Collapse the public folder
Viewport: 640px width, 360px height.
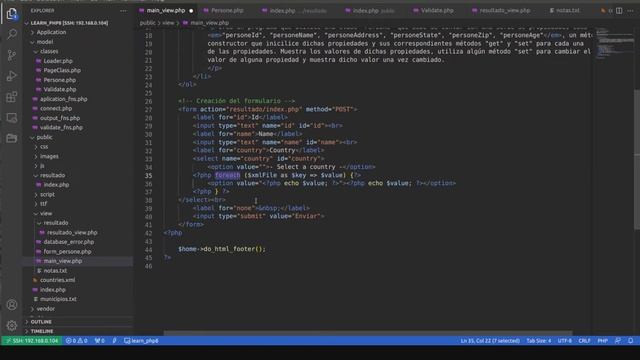click(44, 137)
